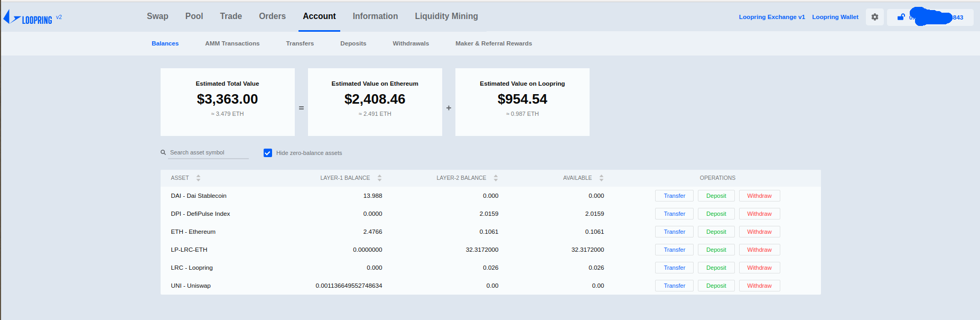The width and height of the screenshot is (980, 320).
Task: Open Loopring Exchange v1 link
Action: point(771,17)
